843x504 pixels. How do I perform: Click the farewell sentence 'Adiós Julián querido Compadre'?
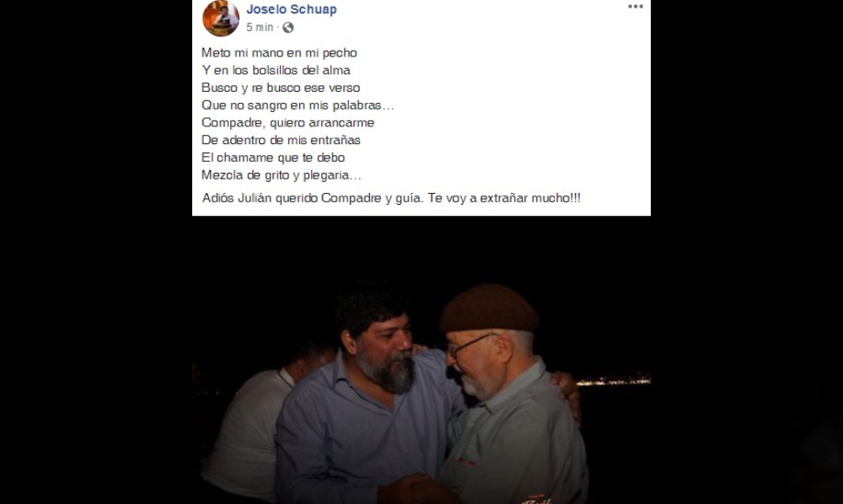(292, 198)
